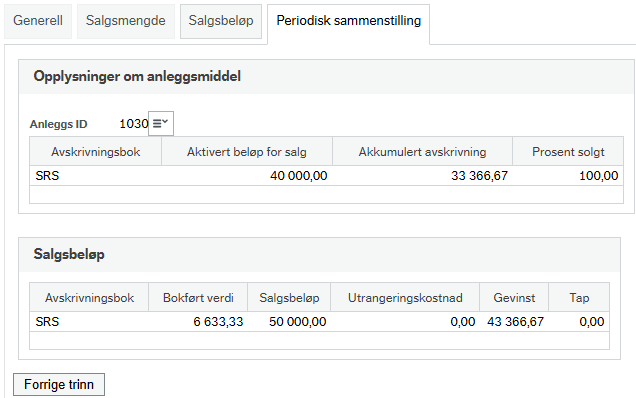Select the Periodisk sammenstilling tab
Screen dimensions: 636x398
349,22
